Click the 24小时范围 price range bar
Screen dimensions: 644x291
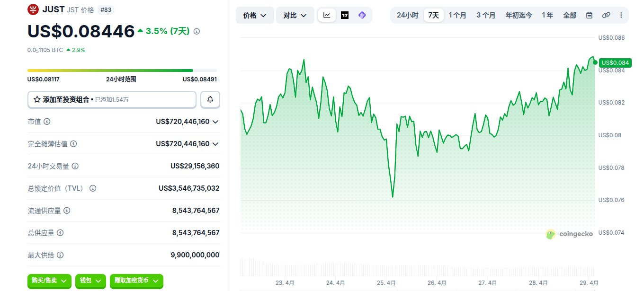point(122,71)
